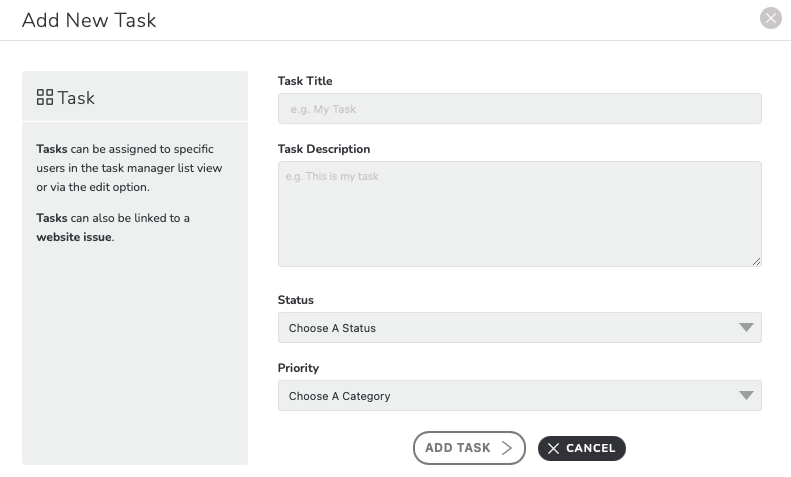Click the Task sidebar panel heading
The height and width of the screenshot is (477, 791).
coord(66,98)
